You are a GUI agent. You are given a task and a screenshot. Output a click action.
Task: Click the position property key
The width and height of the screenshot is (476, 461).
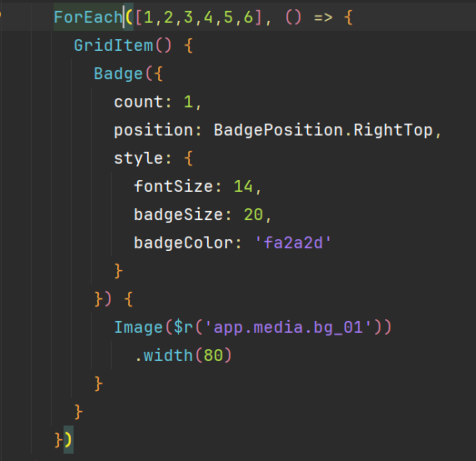[153, 130]
